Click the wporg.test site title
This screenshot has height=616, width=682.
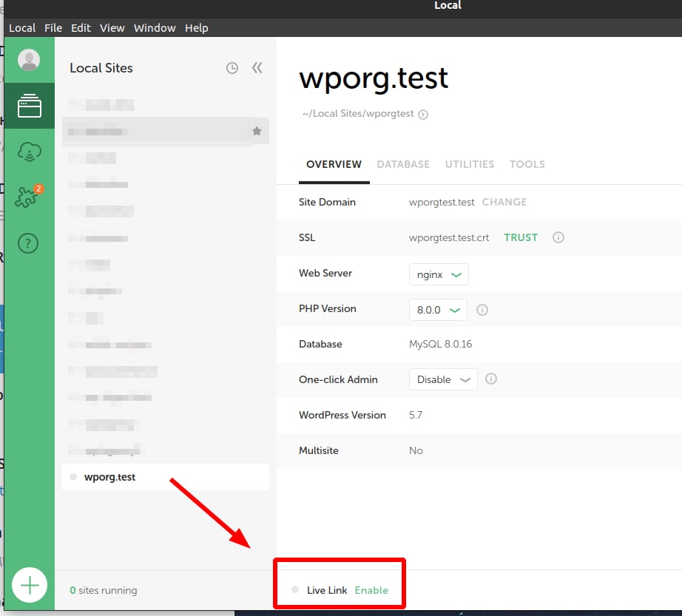pyautogui.click(x=374, y=78)
